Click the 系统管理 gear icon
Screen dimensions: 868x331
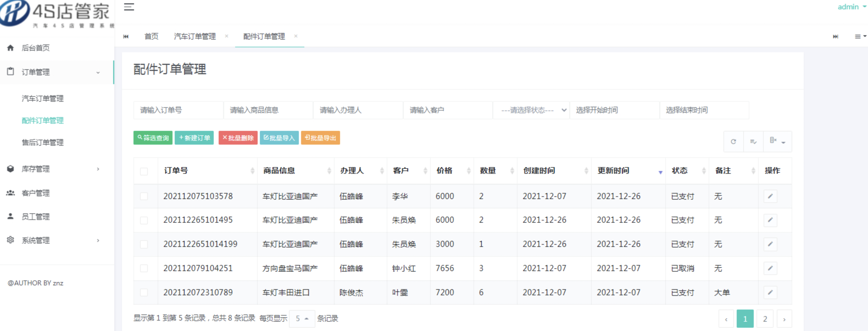pos(10,240)
